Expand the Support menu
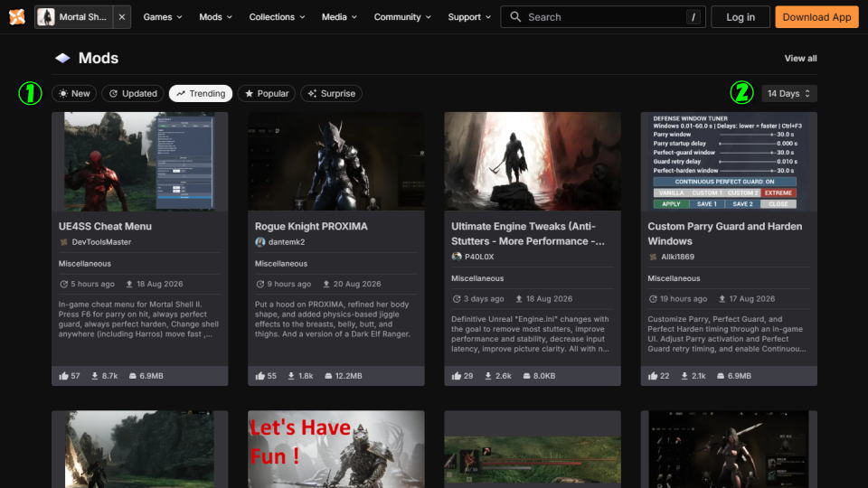This screenshot has width=868, height=488. click(469, 17)
